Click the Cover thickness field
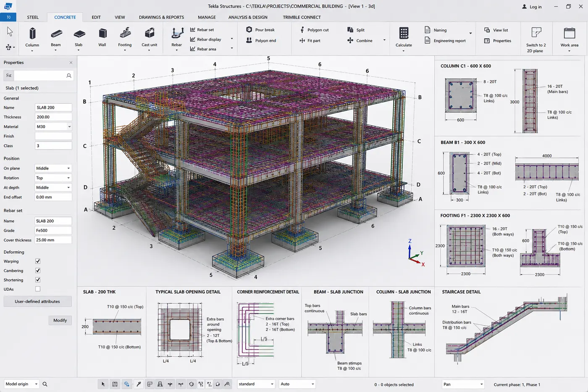588x392 pixels. [x=53, y=240]
